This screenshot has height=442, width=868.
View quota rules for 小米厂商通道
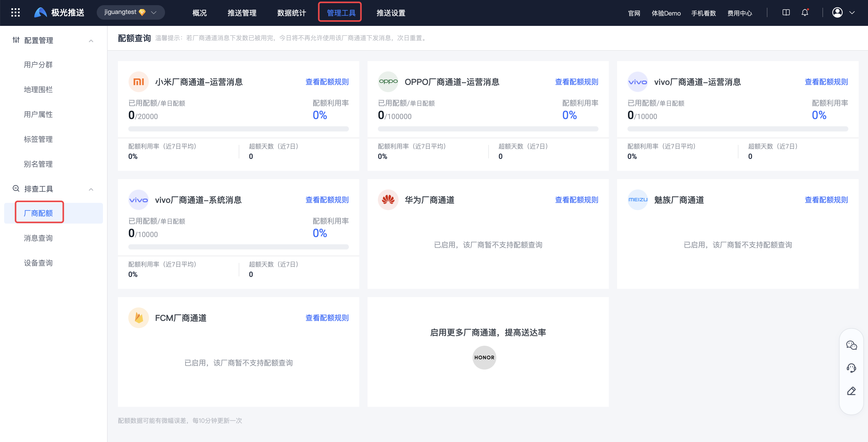(x=327, y=82)
